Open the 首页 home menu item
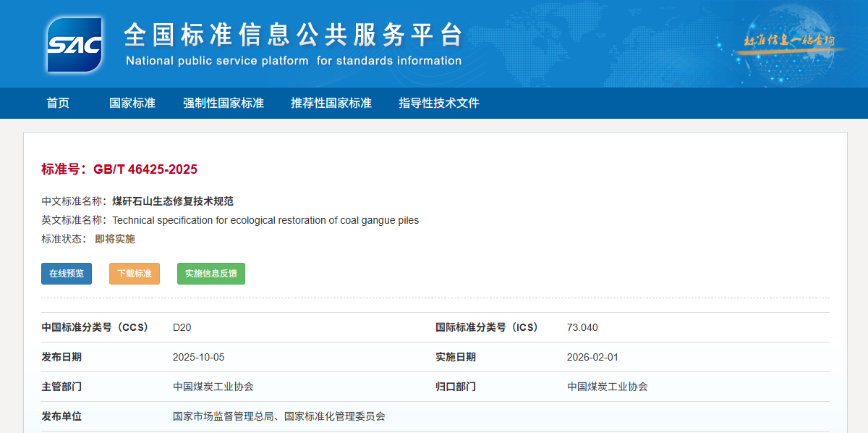Viewport: 868px width, 433px height. (x=58, y=103)
